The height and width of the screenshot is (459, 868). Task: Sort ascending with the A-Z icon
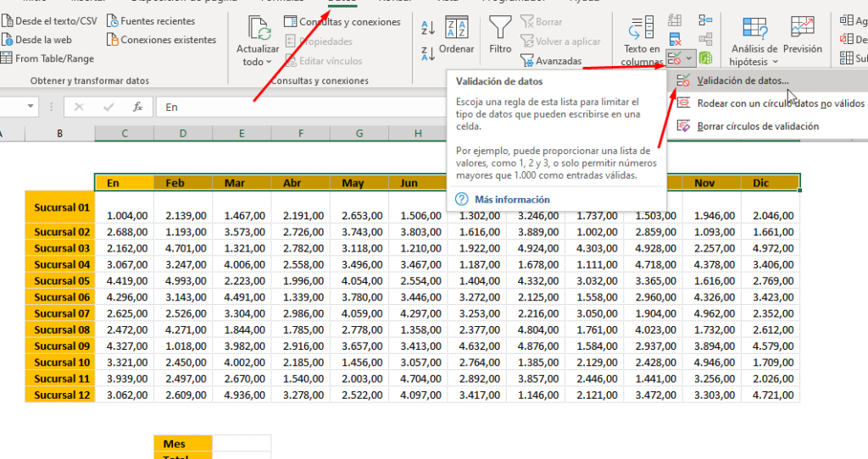[428, 28]
